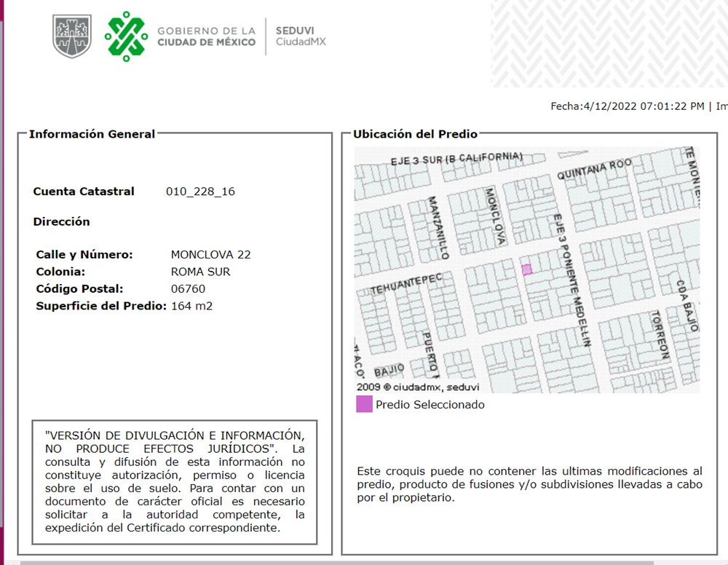Click the 'TEHUANTEPEC' street label on map
This screenshot has height=565, width=728.
[406, 284]
